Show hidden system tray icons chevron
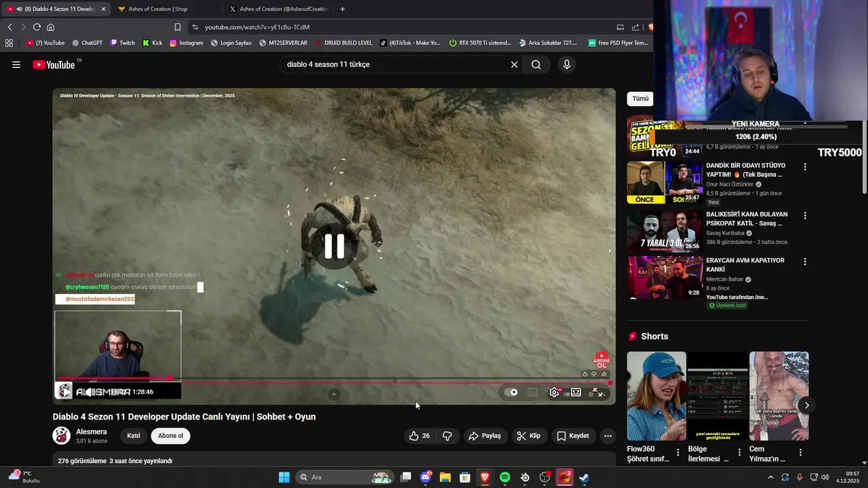 (x=770, y=477)
